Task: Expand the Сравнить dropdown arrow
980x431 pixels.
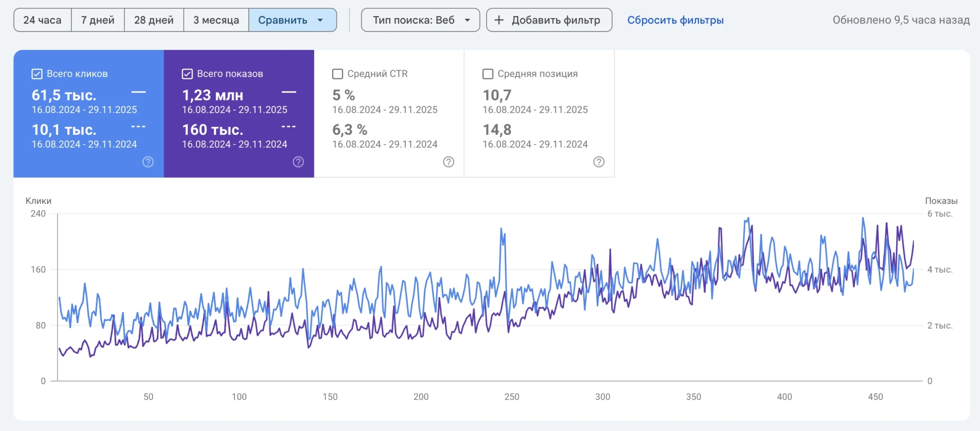Action: [320, 20]
